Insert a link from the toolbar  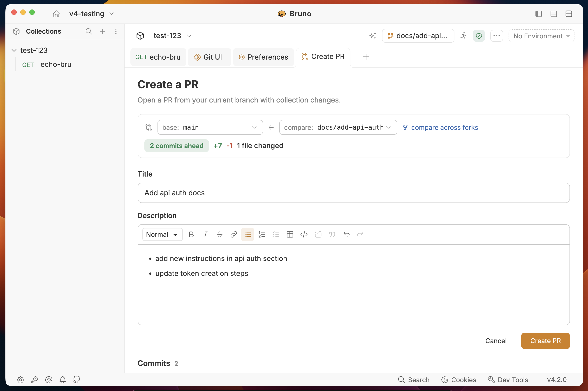pos(234,234)
